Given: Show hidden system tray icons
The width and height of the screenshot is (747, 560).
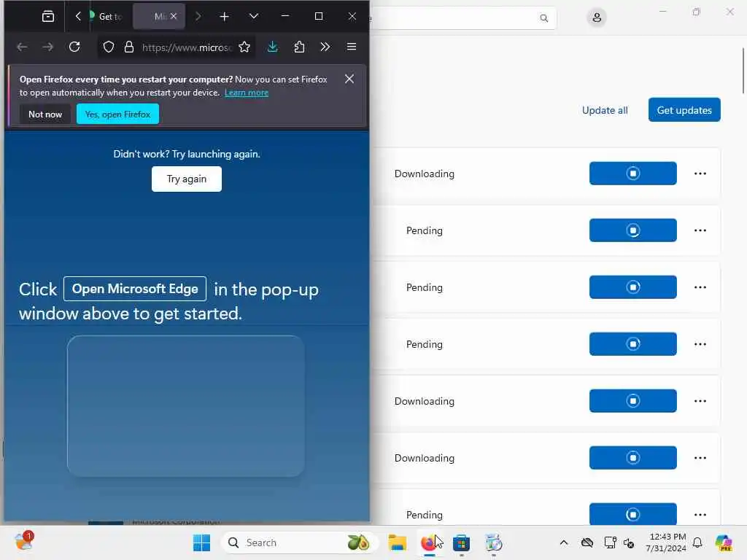Looking at the screenshot, I should click(x=564, y=542).
